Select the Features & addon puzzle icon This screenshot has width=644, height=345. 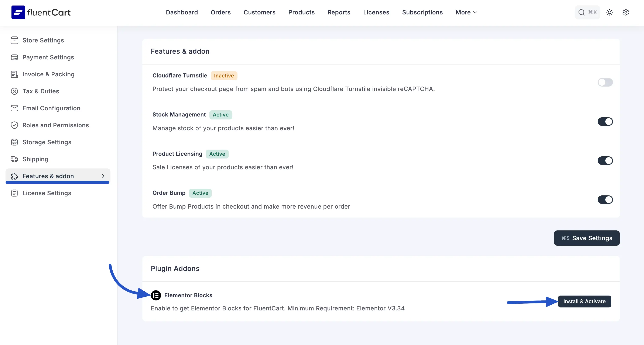tap(14, 176)
